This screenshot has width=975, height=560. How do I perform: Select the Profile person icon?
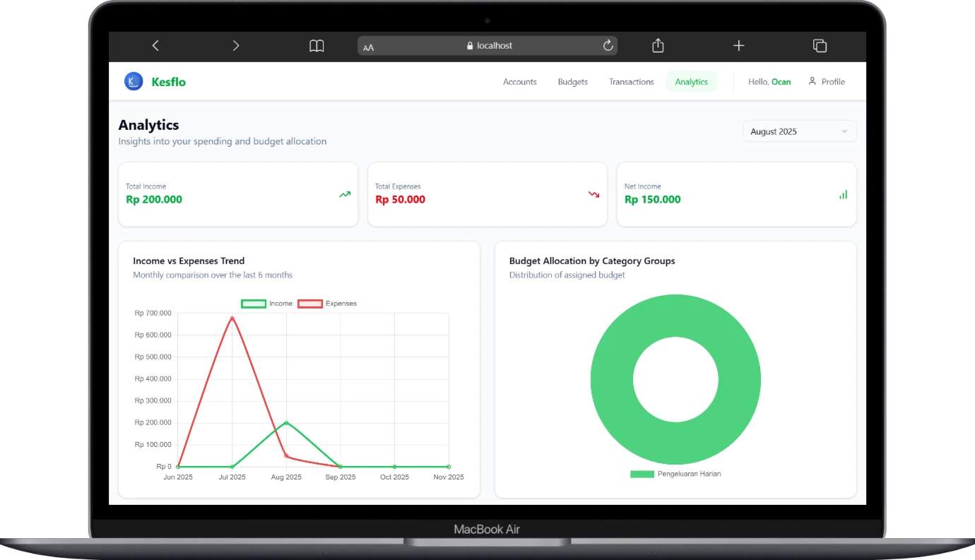pos(812,81)
